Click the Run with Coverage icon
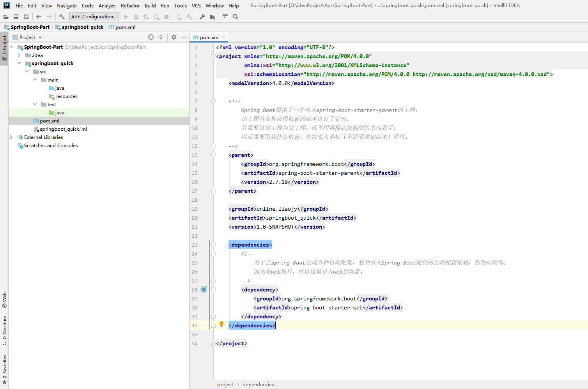The width and height of the screenshot is (588, 389). [x=146, y=17]
